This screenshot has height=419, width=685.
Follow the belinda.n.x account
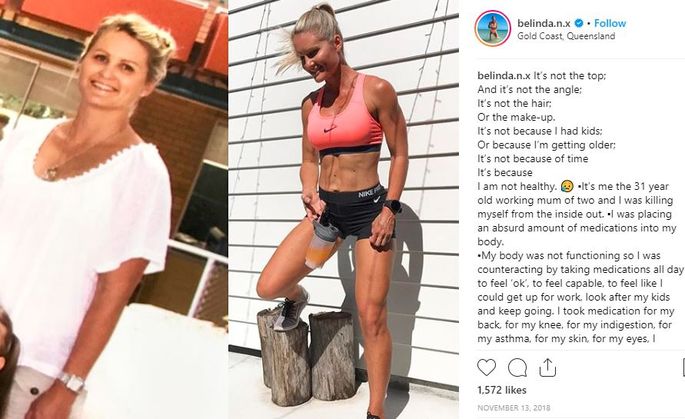(x=610, y=23)
